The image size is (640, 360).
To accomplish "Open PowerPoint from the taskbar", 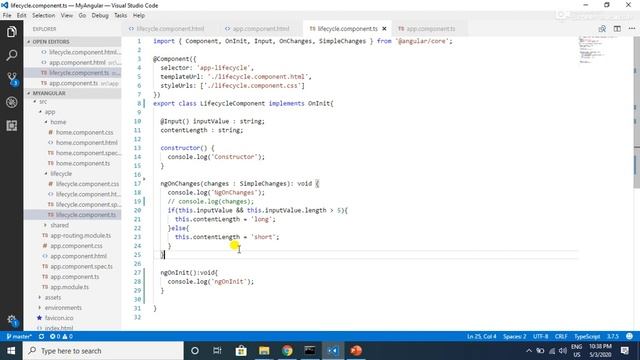I will pos(356,351).
